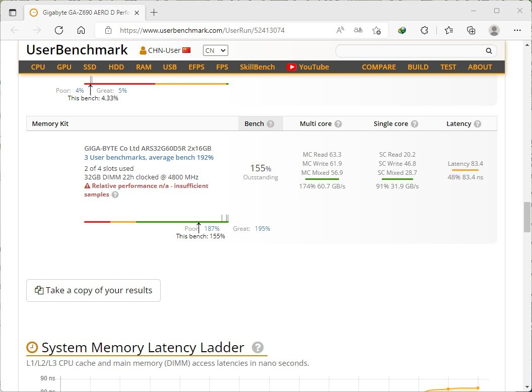The image size is (532, 392).
Task: Open the GPU menu item
Action: [x=64, y=67]
